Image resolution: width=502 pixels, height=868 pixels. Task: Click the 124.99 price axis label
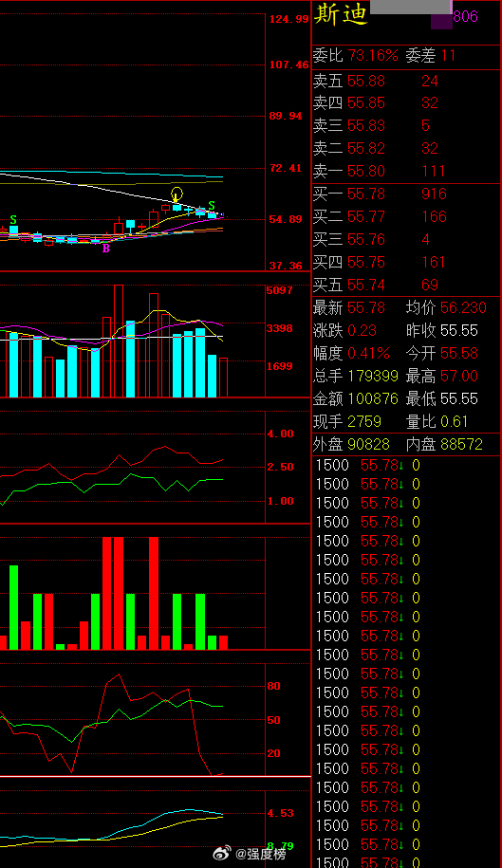[x=288, y=19]
